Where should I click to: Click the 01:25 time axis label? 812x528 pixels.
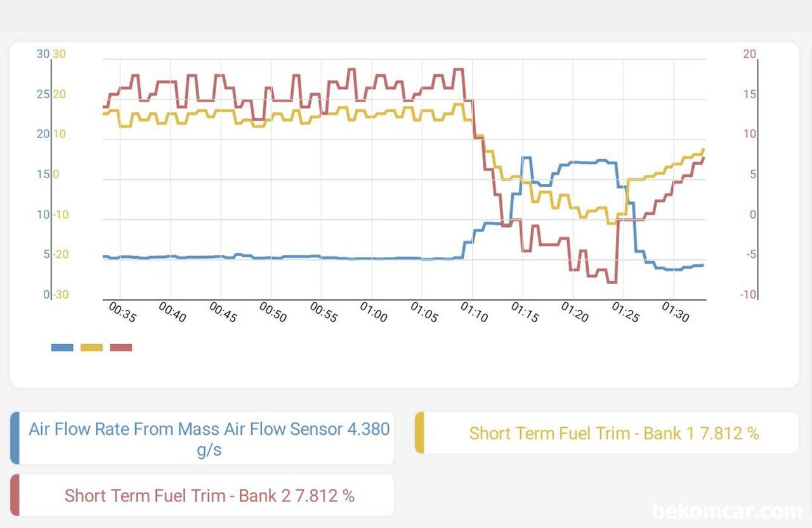(625, 312)
